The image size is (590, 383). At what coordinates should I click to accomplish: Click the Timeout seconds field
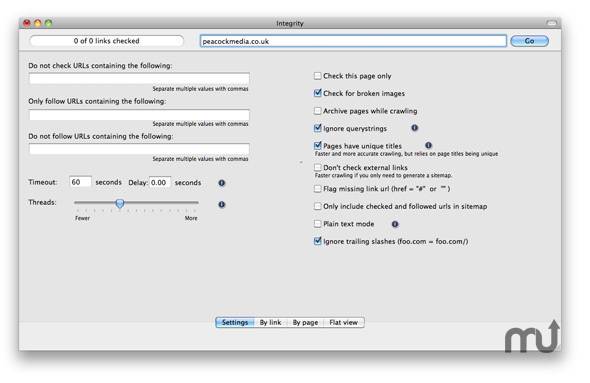(x=80, y=182)
